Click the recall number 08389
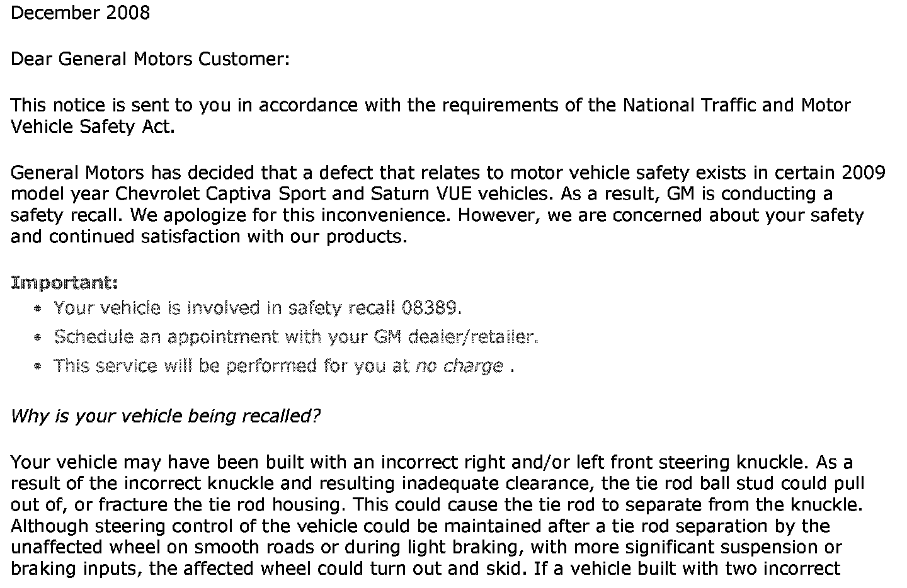 (x=428, y=308)
